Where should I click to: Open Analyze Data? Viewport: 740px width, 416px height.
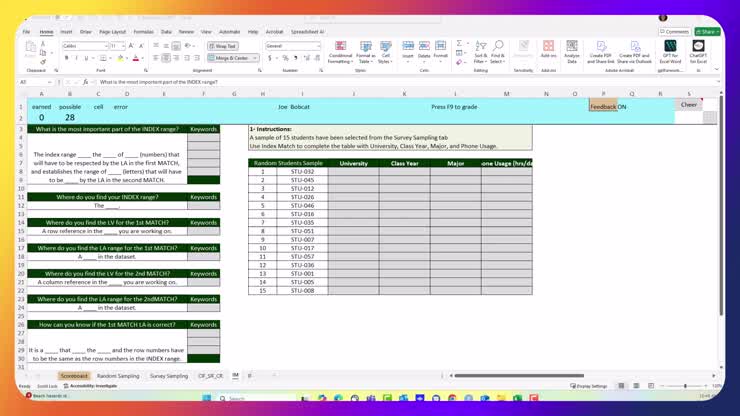(x=572, y=52)
